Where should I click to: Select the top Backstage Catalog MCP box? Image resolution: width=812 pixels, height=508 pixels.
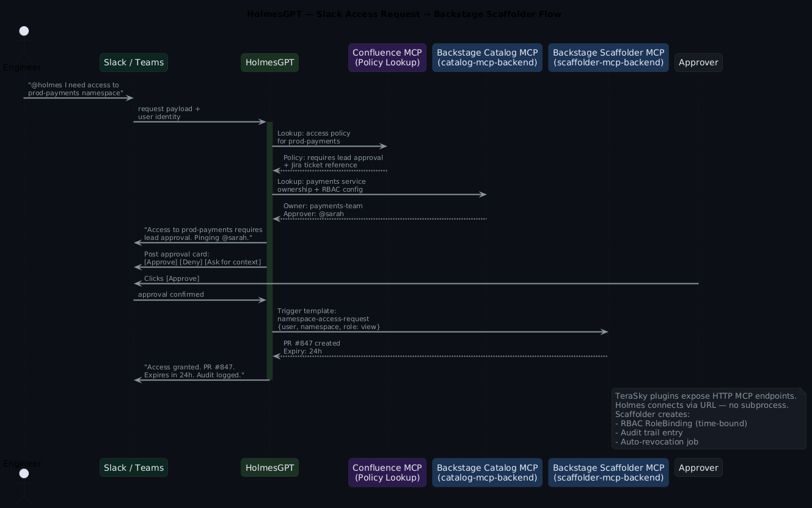click(x=487, y=57)
